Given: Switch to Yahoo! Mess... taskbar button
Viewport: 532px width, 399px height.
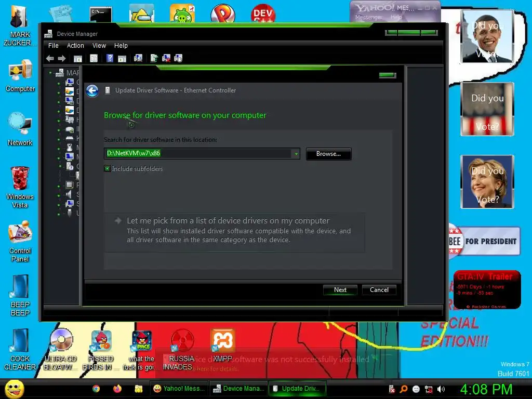Looking at the screenshot, I should [179, 389].
